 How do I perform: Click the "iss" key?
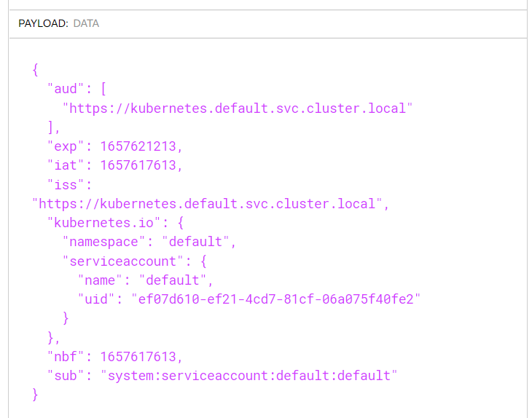66,185
